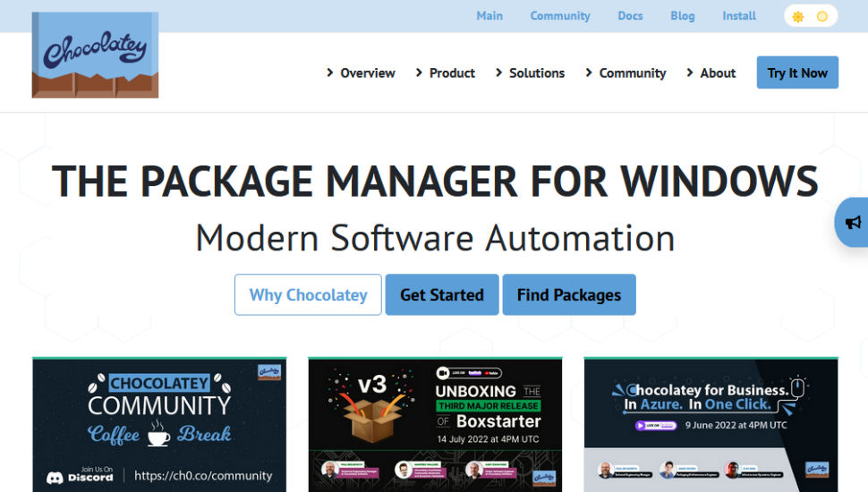This screenshot has height=492, width=868.
Task: Open the Community top bar link
Action: pos(560,16)
